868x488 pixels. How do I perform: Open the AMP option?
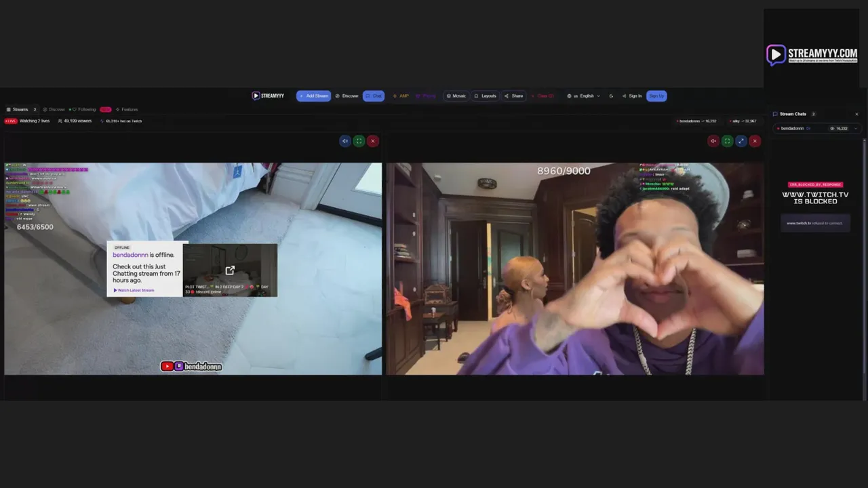(401, 96)
